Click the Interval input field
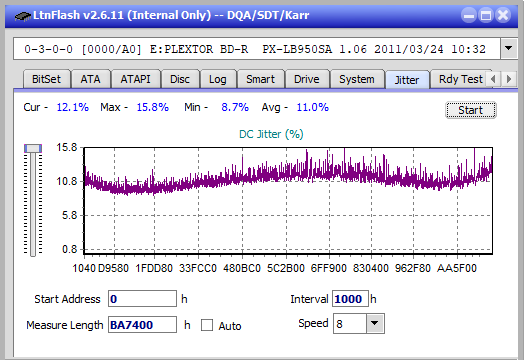Viewport: 524px width, 360px height. pos(350,298)
